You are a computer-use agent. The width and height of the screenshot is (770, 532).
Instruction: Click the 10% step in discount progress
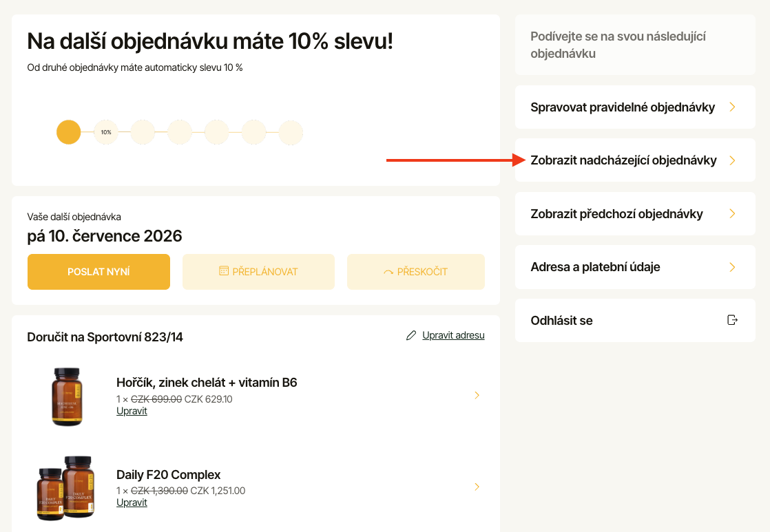[x=106, y=132]
